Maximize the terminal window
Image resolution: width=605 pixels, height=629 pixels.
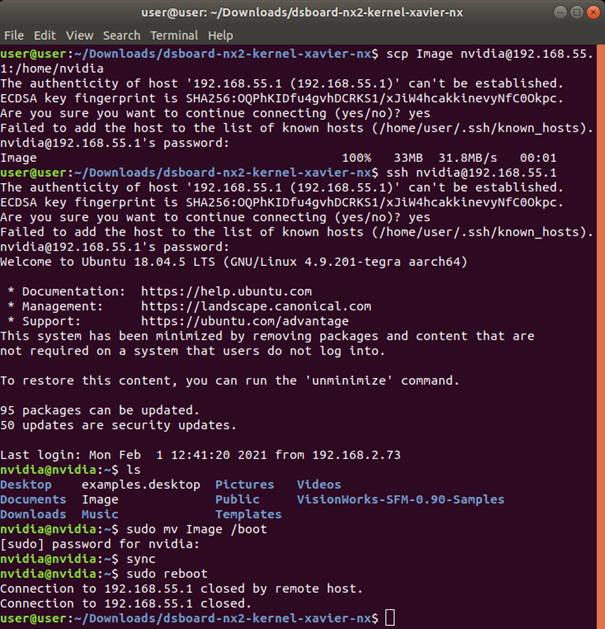577,12
